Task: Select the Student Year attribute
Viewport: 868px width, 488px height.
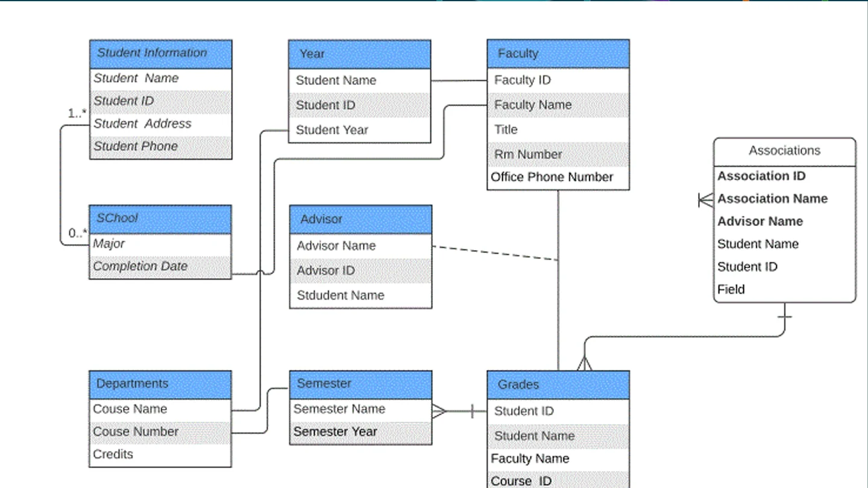Action: (x=359, y=130)
